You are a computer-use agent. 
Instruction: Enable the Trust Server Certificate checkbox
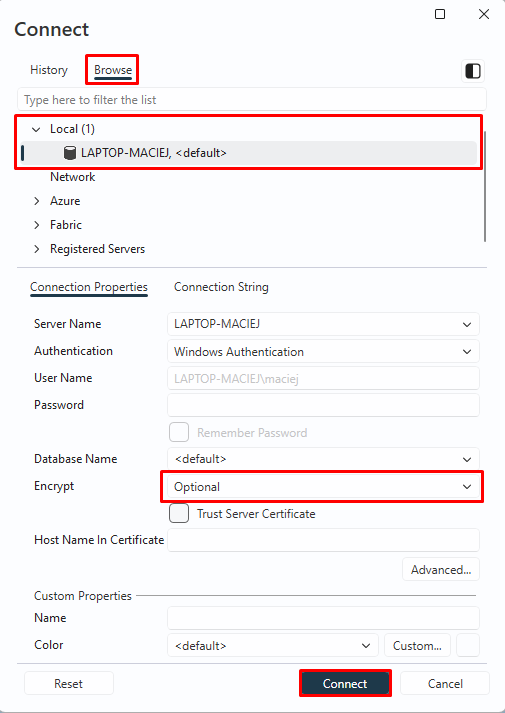pyautogui.click(x=179, y=513)
